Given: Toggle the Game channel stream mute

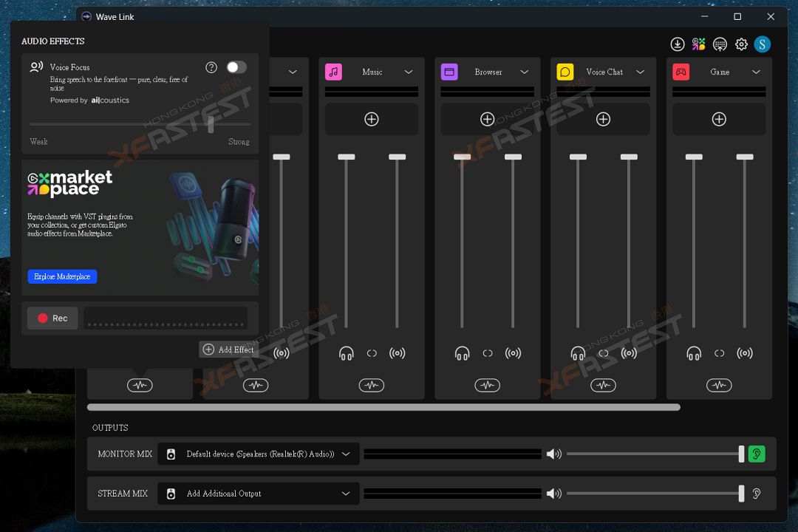Looking at the screenshot, I should point(745,352).
